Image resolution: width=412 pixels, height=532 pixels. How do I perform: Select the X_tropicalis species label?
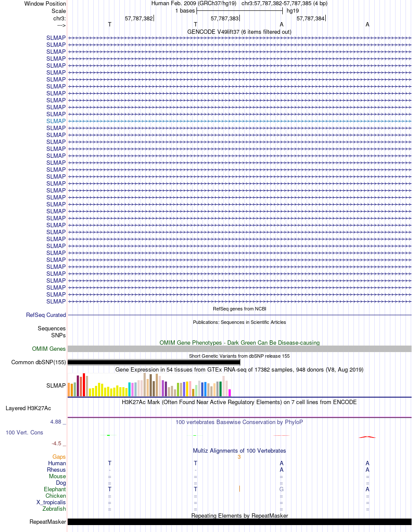point(51,502)
